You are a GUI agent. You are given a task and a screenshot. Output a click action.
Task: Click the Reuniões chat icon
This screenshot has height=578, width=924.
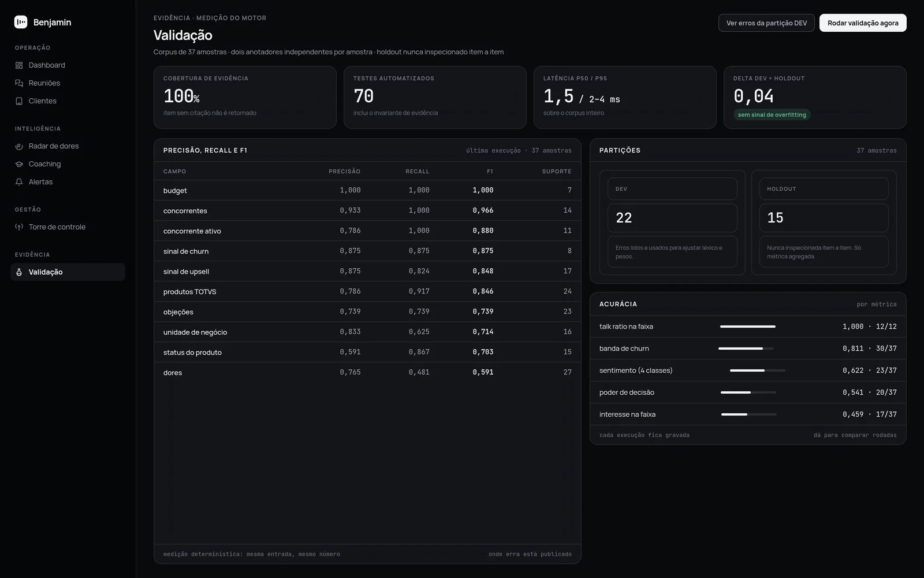click(x=19, y=83)
